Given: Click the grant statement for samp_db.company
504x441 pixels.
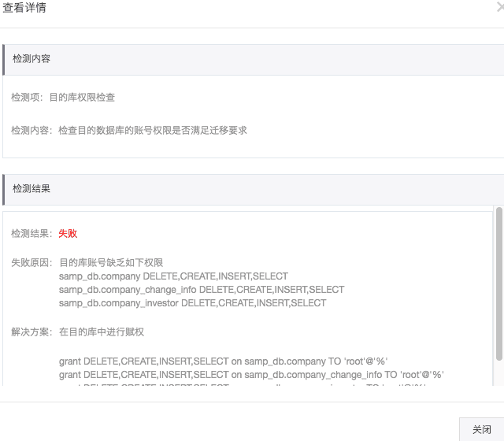Looking at the screenshot, I should [x=223, y=361].
